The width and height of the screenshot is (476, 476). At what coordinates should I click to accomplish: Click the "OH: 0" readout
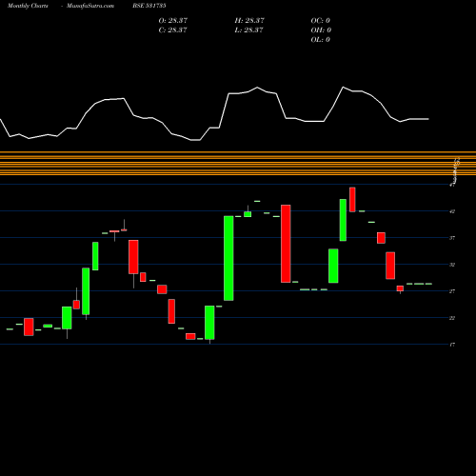point(321,30)
